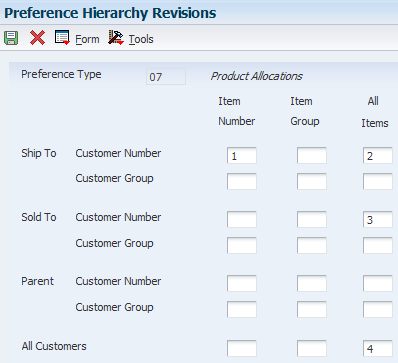Select Parent Customer Number Item Number field
This screenshot has width=398, height=363.
(242, 283)
